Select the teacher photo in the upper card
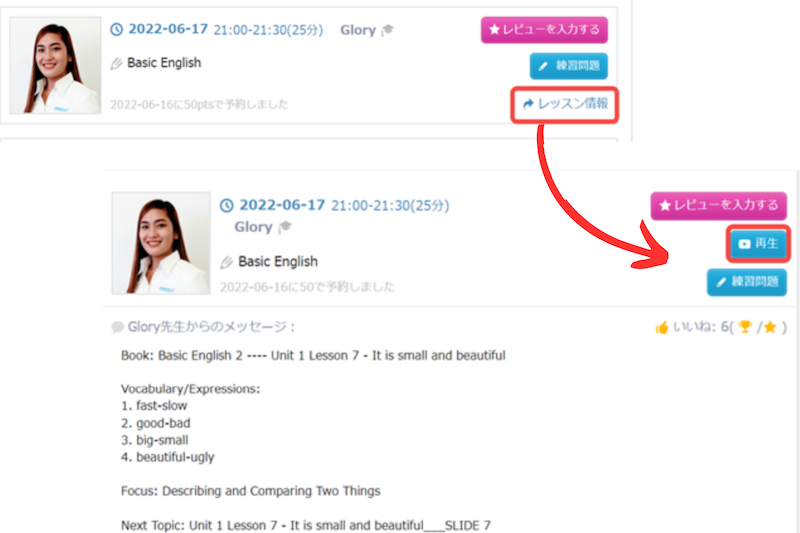This screenshot has width=800, height=533. click(55, 65)
